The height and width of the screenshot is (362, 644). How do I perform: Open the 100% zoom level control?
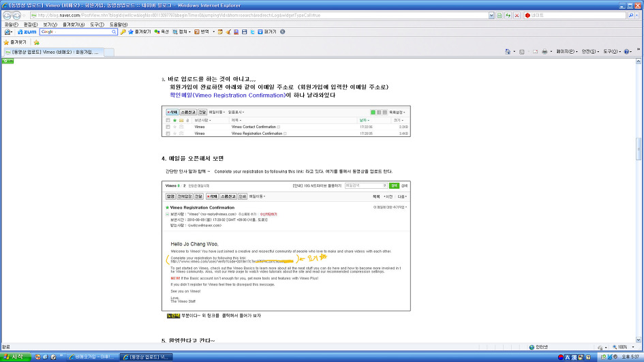[x=623, y=347]
